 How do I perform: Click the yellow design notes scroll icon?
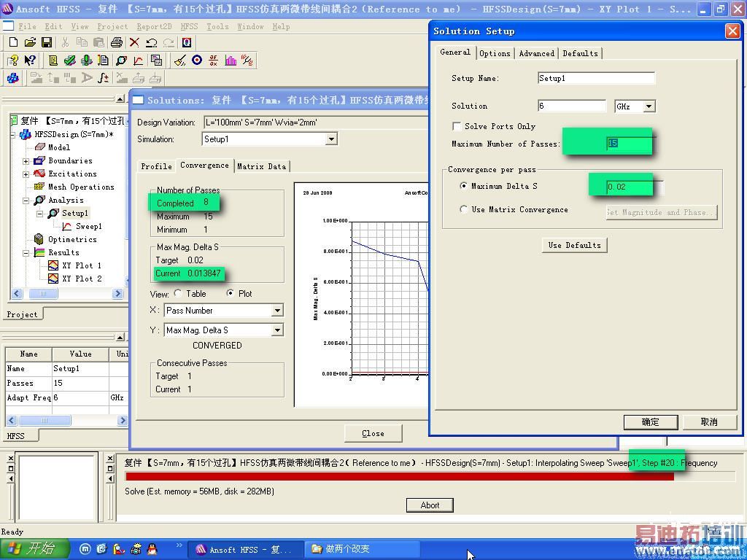point(53,61)
